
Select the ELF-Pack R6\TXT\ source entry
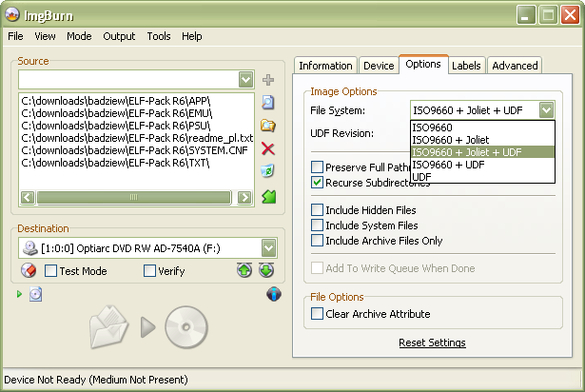click(115, 163)
